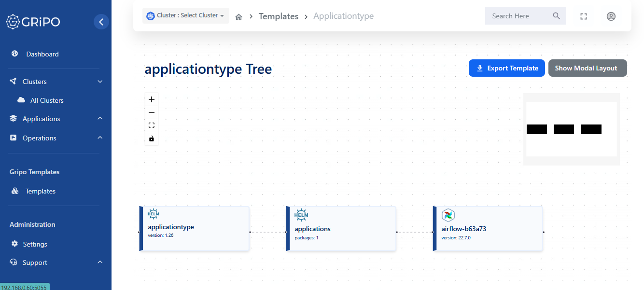Screen dimensions: 644x290
Task: Click the packages: 1 text
Action: pos(307,237)
